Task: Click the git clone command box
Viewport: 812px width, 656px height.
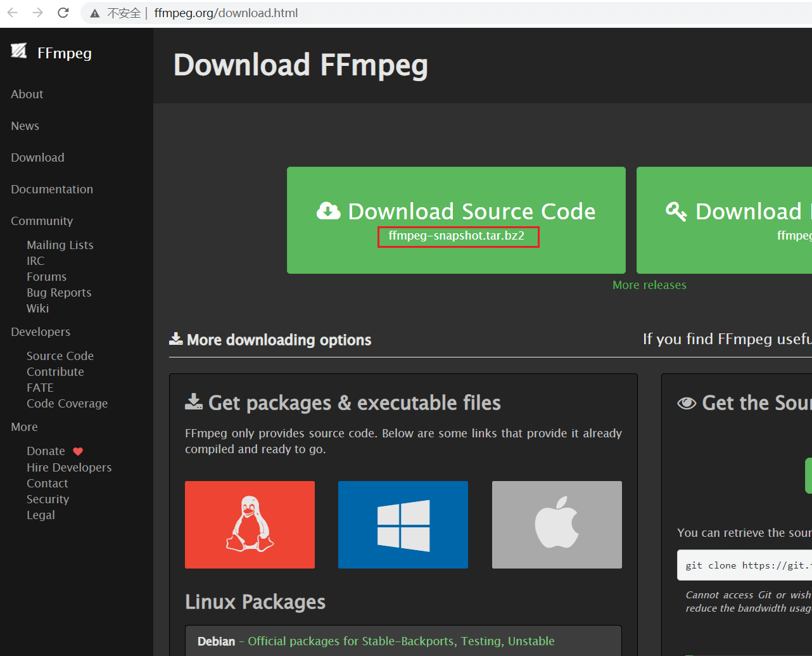Action: coord(744,565)
